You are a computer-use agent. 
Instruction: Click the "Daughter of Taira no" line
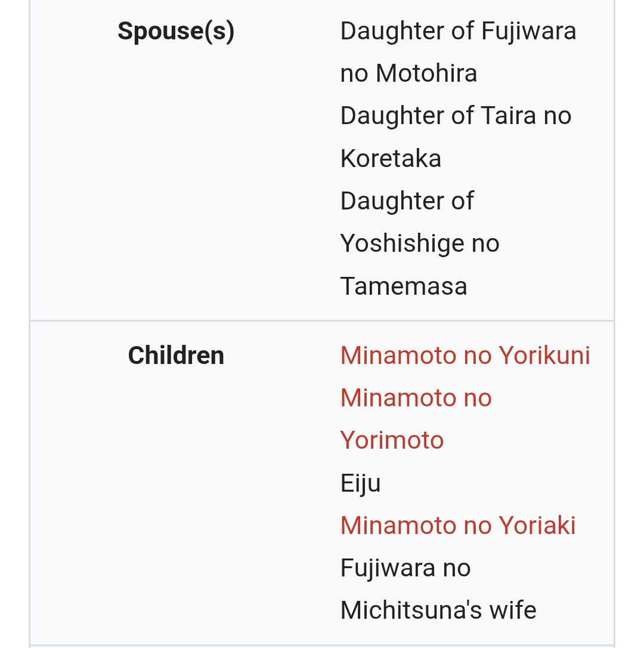(456, 116)
